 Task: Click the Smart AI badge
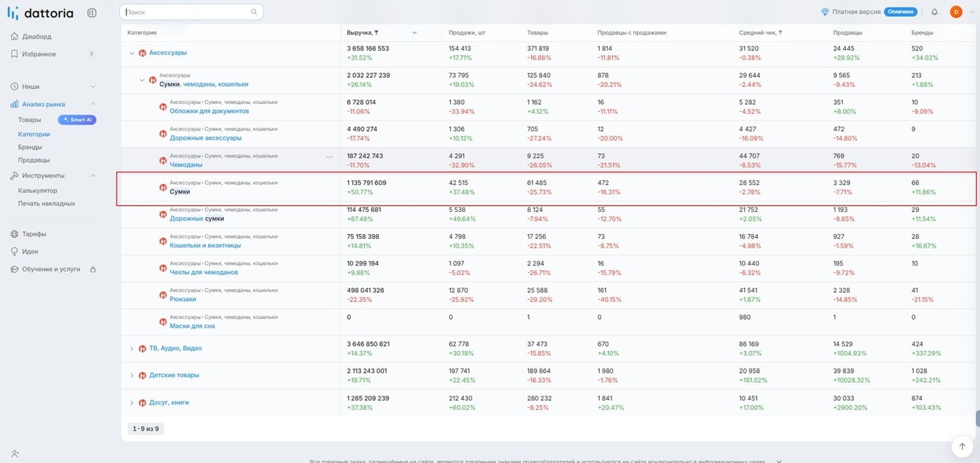[x=77, y=120]
